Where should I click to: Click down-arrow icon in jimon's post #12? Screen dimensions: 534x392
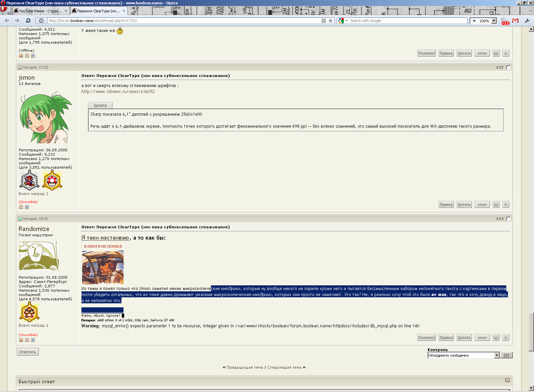coord(506,205)
